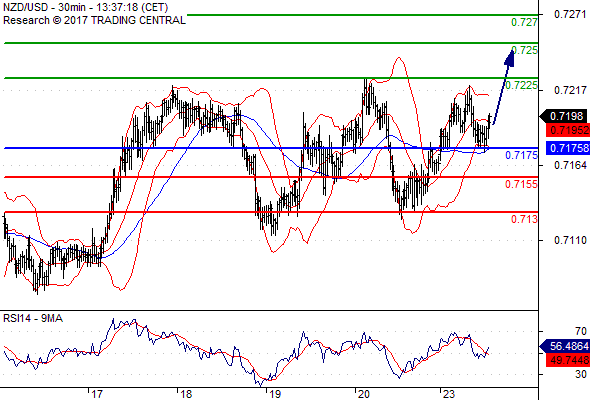Select the 0.7155 red support label
590x400 pixels.
click(521, 184)
